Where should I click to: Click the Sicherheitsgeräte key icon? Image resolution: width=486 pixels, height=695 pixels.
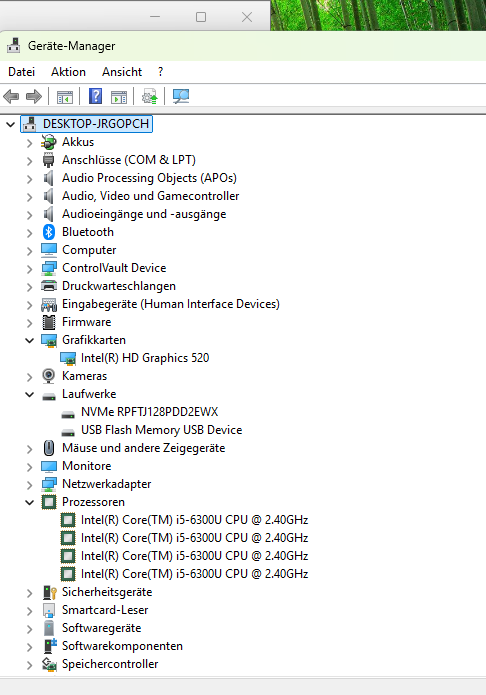tap(50, 592)
